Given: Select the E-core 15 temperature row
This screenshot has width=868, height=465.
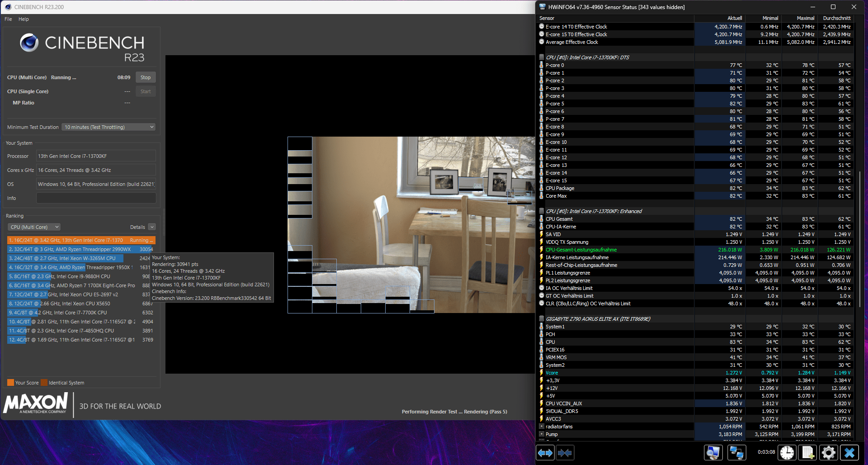Looking at the screenshot, I should pyautogui.click(x=695, y=180).
